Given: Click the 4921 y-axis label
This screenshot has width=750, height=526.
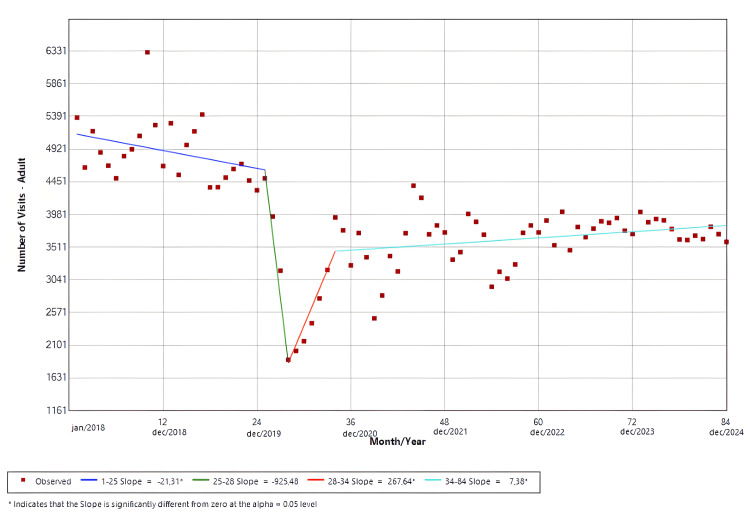Looking at the screenshot, I should click(x=55, y=149).
